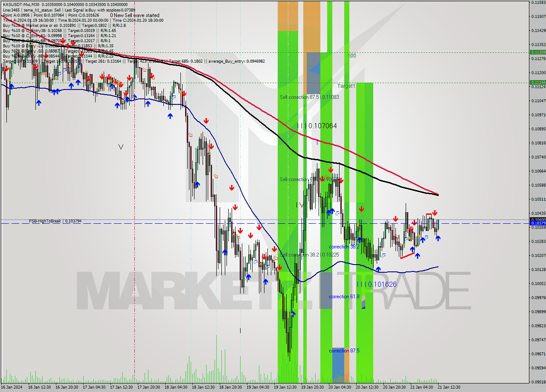
Task: Select the V wave label near 17 Jan
Action: 121,147
